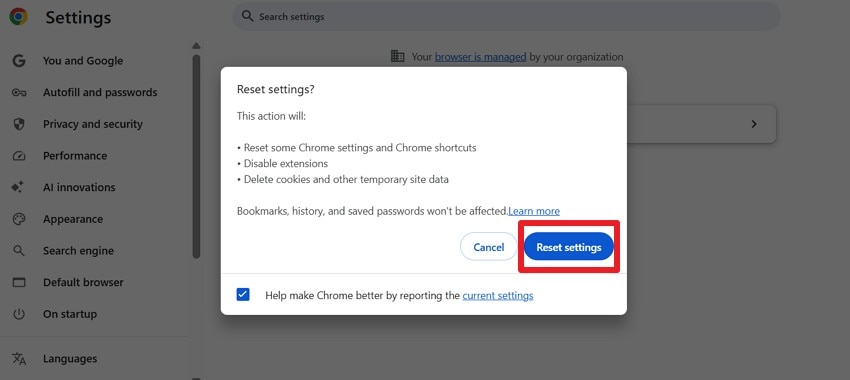Click the 'Reset settings?' dialog heading

[x=275, y=90]
